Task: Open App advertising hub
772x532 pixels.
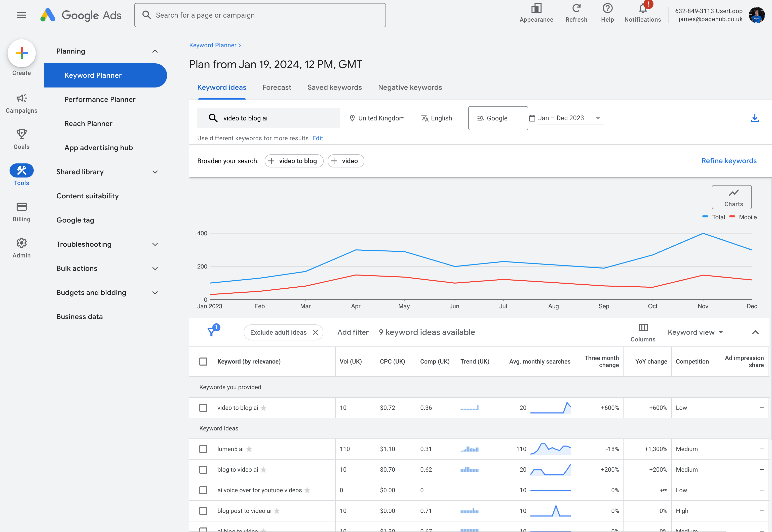Action: point(99,148)
